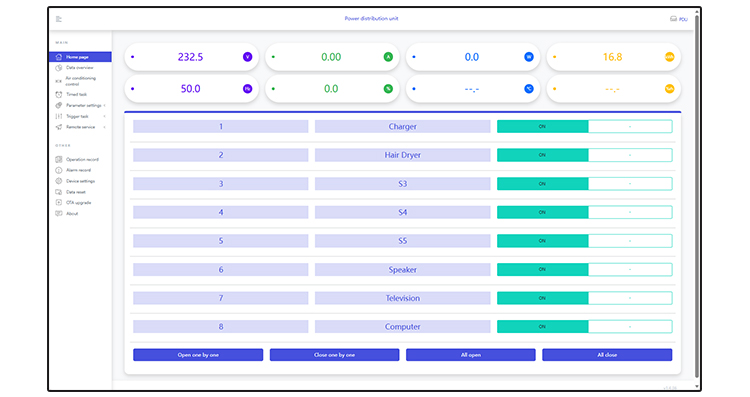Click the Speaker name field
Image resolution: width=750 pixels, height=397 pixels.
click(x=402, y=269)
